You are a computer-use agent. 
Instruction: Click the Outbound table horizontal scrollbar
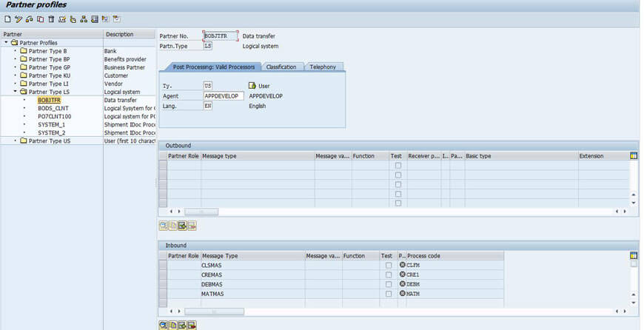coord(201,212)
